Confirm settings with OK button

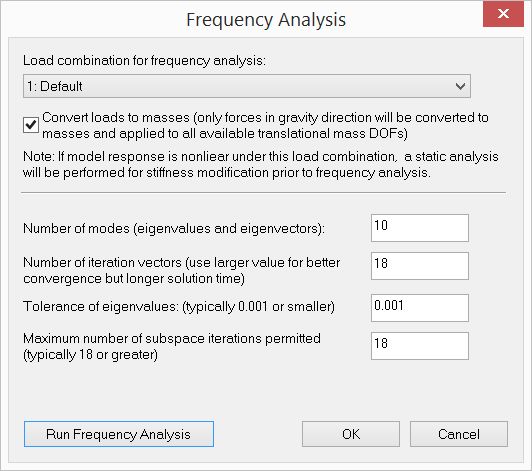coord(351,434)
